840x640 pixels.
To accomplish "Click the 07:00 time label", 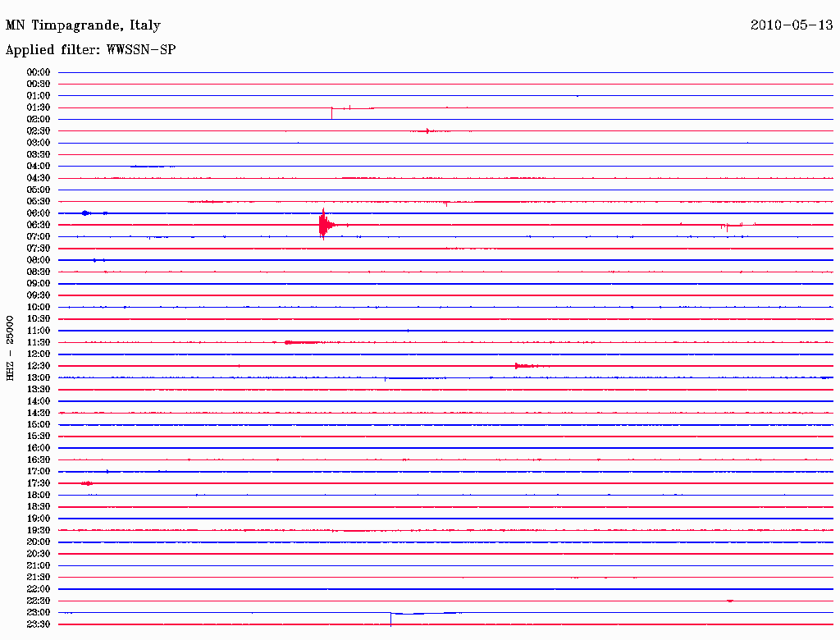I will click(39, 237).
